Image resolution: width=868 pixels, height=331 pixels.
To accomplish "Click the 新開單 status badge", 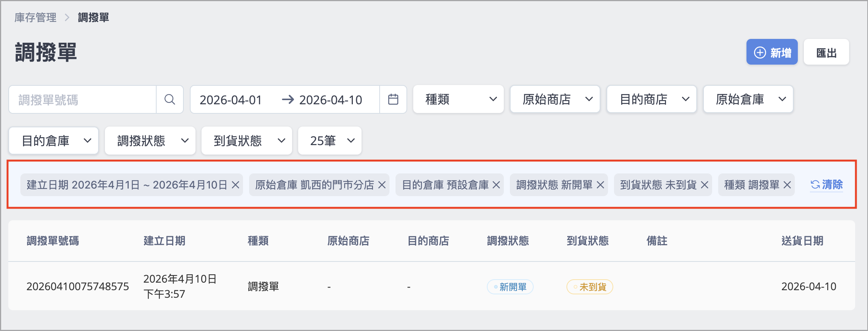I will [x=510, y=287].
